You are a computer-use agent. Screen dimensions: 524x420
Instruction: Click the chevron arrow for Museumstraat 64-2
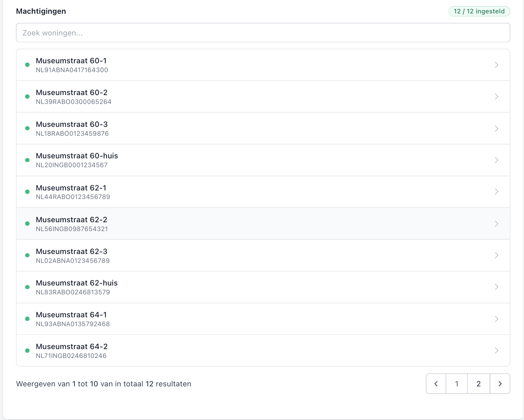[496, 350]
